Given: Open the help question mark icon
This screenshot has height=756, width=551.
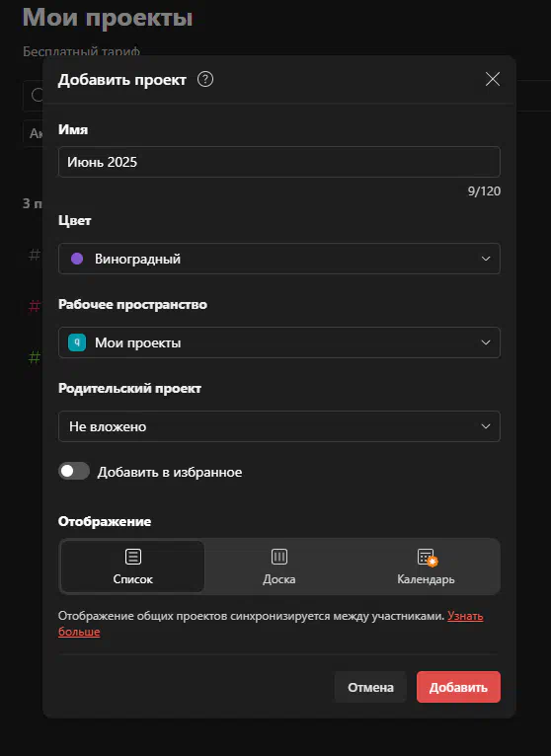Looking at the screenshot, I should [205, 79].
